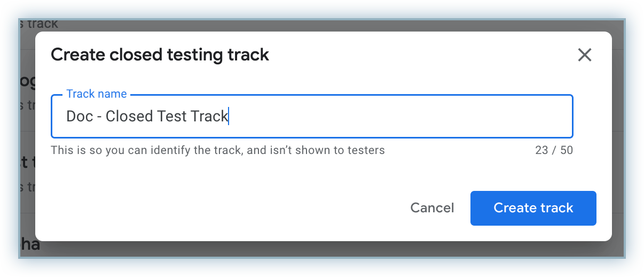Click the hyphen in the track name text
This screenshot has width=644, height=277.
pyautogui.click(x=99, y=117)
